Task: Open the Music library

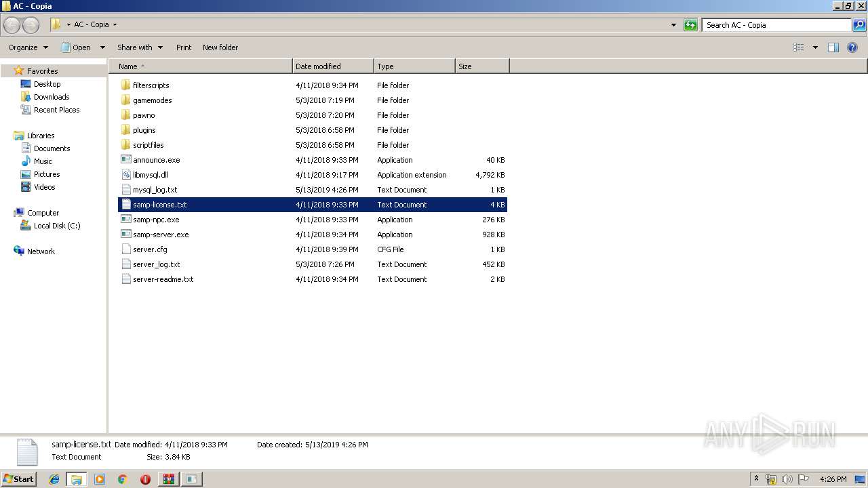Action: point(43,161)
